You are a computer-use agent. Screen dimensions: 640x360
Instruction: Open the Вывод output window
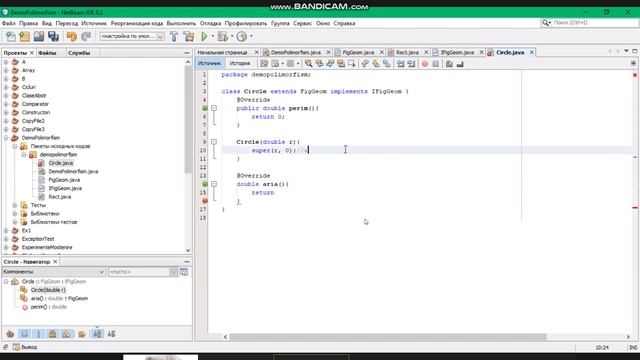click(x=25, y=347)
